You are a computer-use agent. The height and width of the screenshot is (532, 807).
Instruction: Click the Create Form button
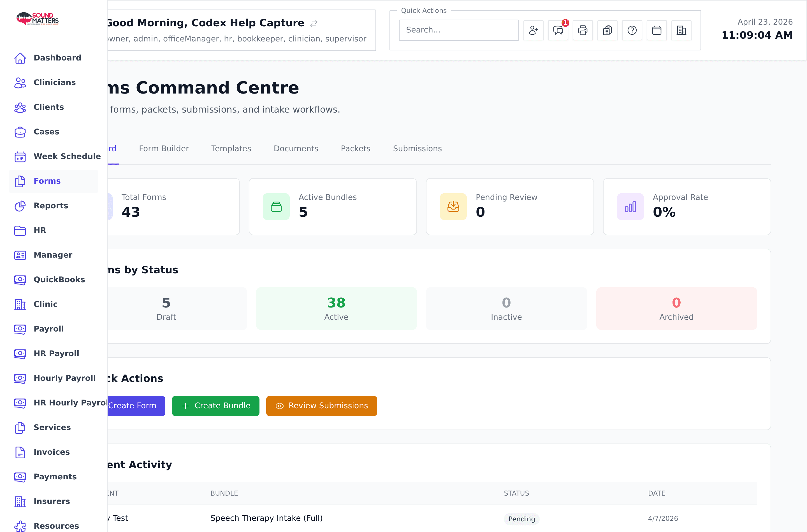click(x=136, y=406)
